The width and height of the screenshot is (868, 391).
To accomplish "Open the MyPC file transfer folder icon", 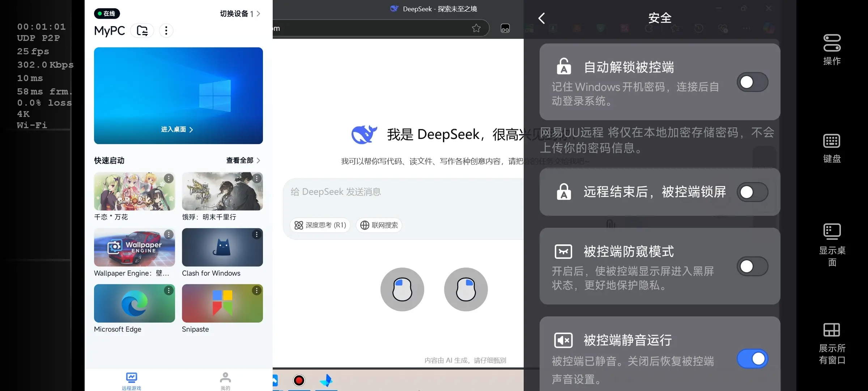I will tap(142, 31).
